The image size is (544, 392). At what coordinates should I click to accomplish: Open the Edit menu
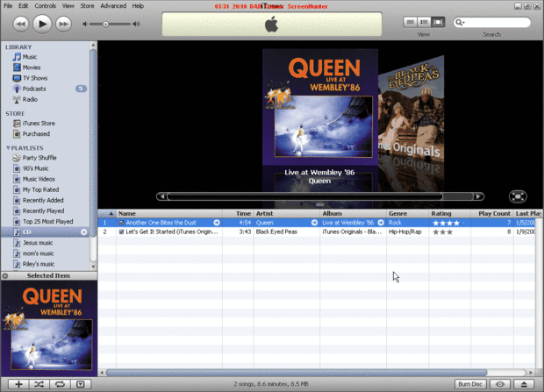point(23,6)
